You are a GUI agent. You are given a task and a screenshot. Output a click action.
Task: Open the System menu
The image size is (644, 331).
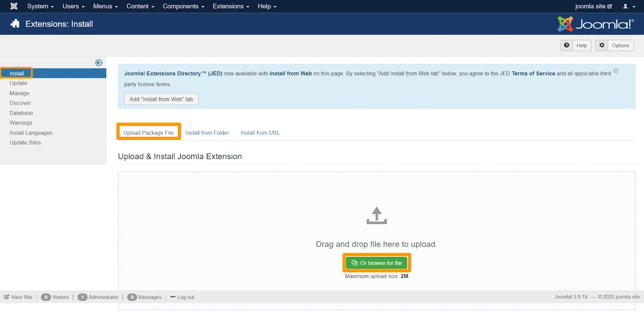(x=40, y=6)
